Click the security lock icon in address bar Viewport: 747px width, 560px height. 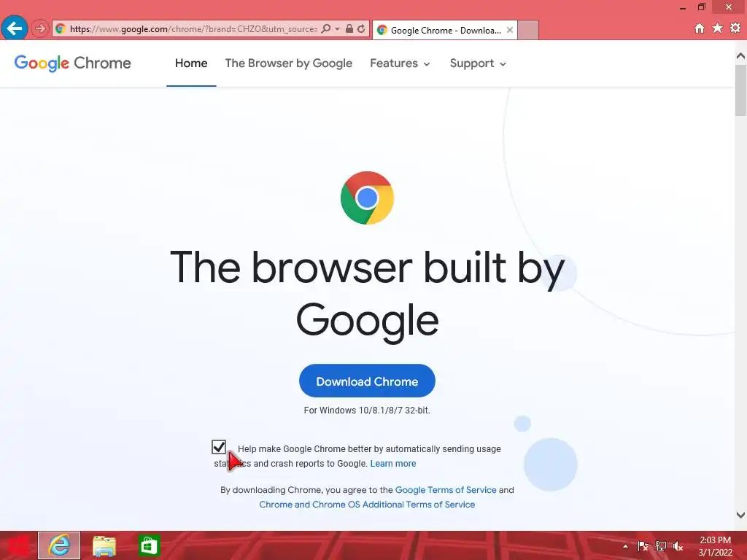(349, 28)
